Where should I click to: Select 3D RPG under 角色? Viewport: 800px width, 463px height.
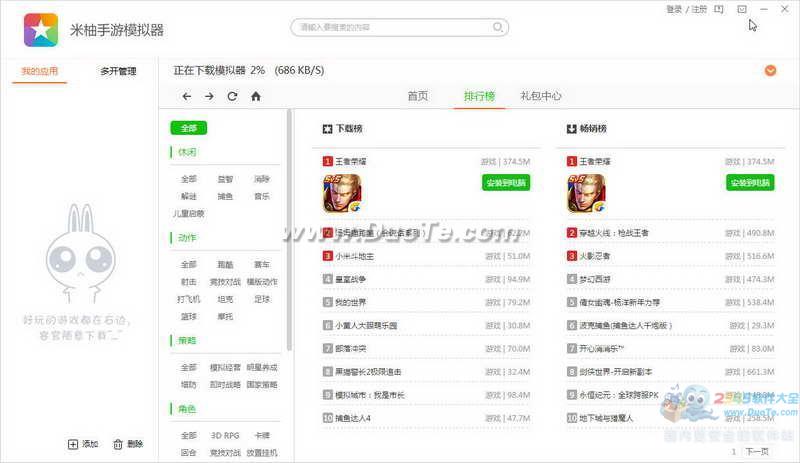coord(225,435)
